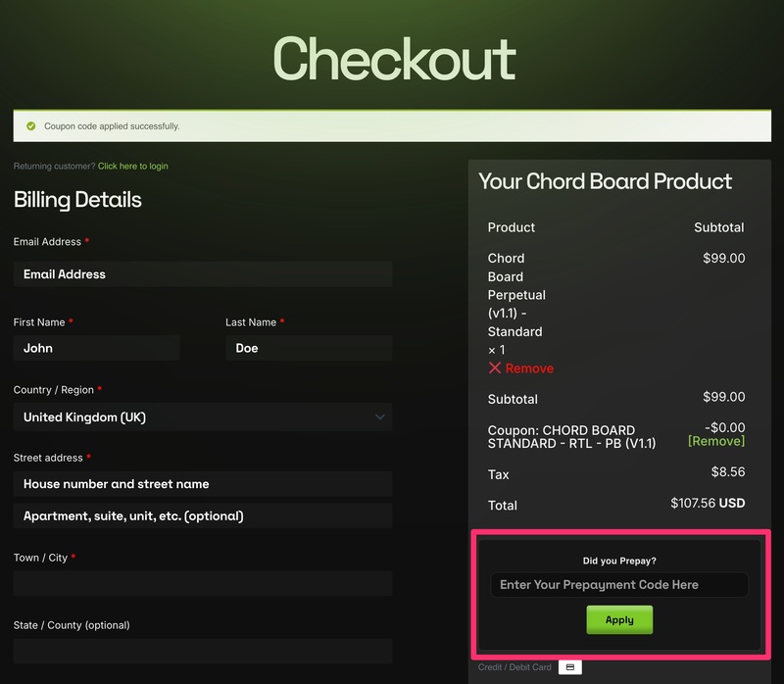Viewport: 784px width, 684px height.
Task: Focus the Email Address input field
Action: pyautogui.click(x=203, y=274)
